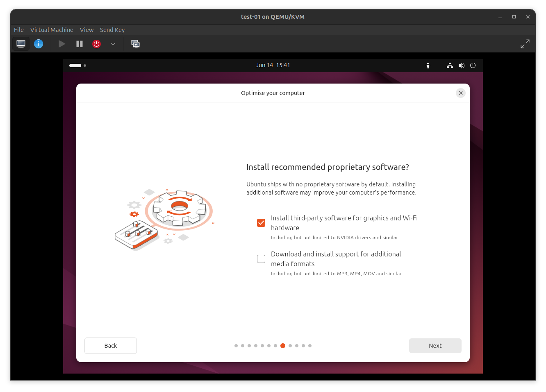Open the VM snapshots icon on the toolbar

[136, 44]
